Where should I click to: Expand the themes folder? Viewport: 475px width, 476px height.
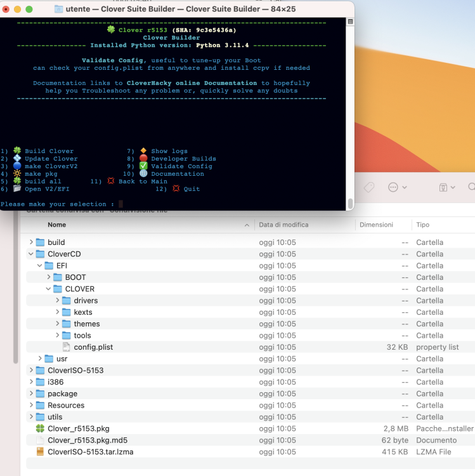tap(57, 324)
